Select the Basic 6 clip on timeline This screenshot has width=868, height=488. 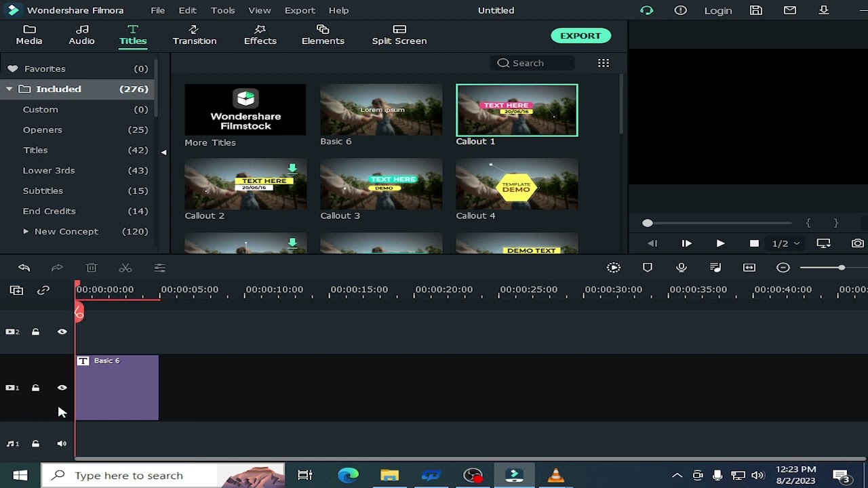pyautogui.click(x=117, y=388)
